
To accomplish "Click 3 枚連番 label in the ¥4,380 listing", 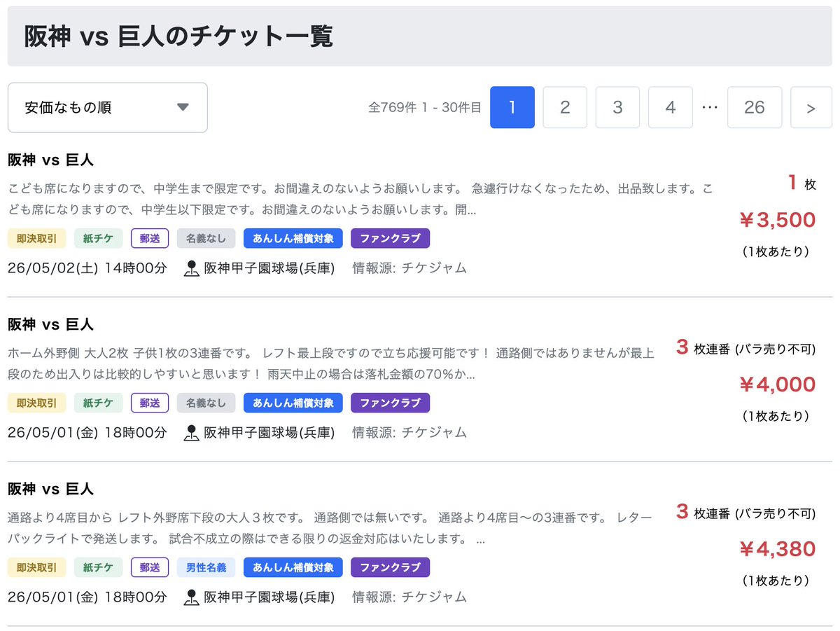I will pyautogui.click(x=746, y=513).
